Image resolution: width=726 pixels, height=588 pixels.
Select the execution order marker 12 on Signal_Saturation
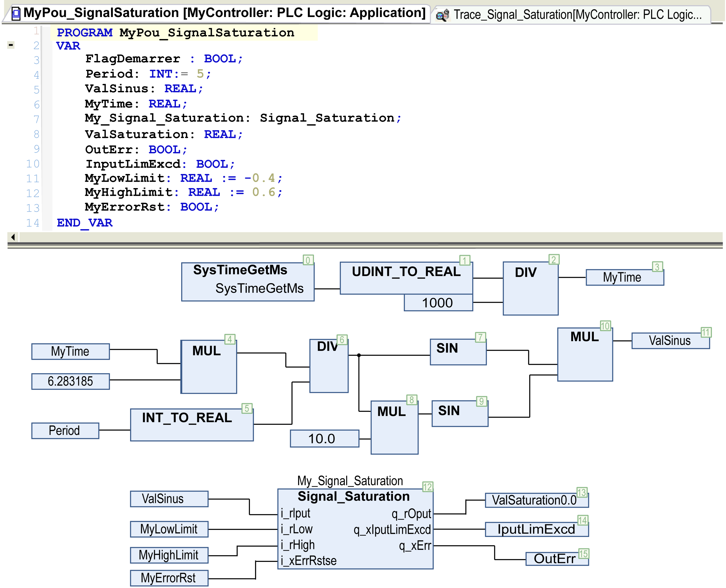427,487
